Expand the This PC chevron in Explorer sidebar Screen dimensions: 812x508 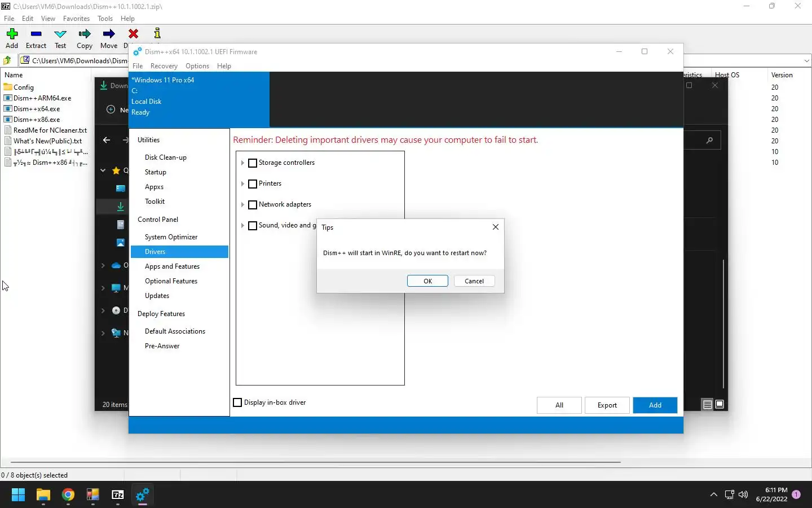click(x=103, y=288)
